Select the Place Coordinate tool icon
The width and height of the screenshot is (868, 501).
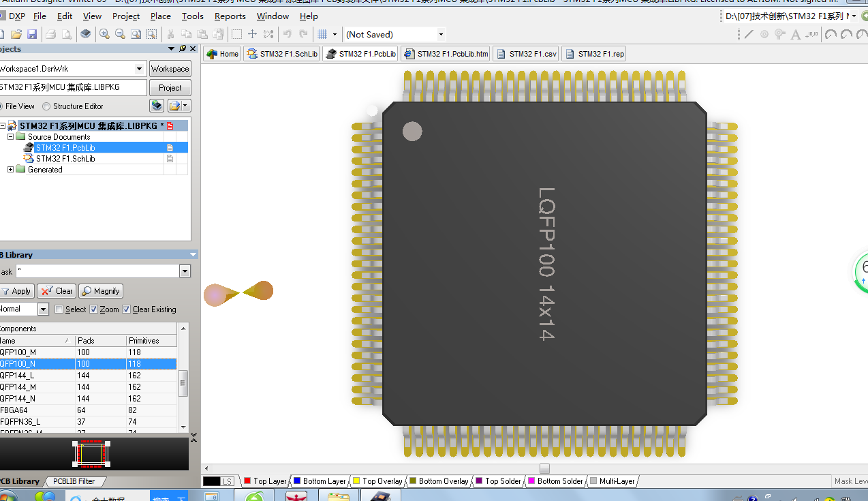point(811,34)
